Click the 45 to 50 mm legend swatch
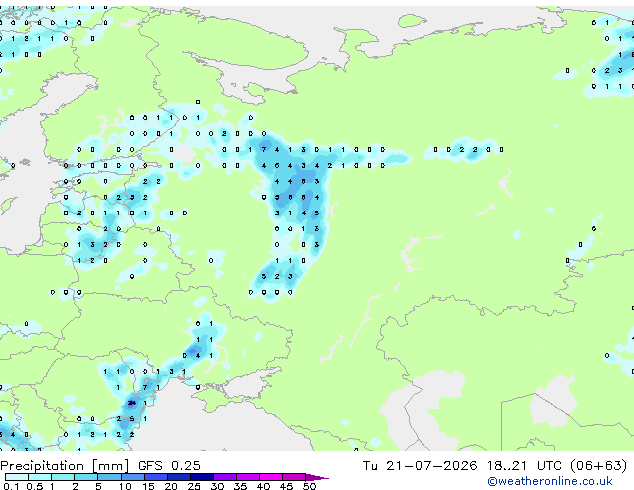The image size is (634, 490). (x=294, y=477)
